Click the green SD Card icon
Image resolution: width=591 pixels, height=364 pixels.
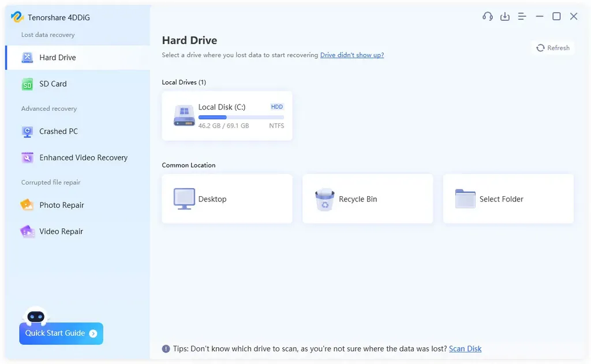pos(27,84)
